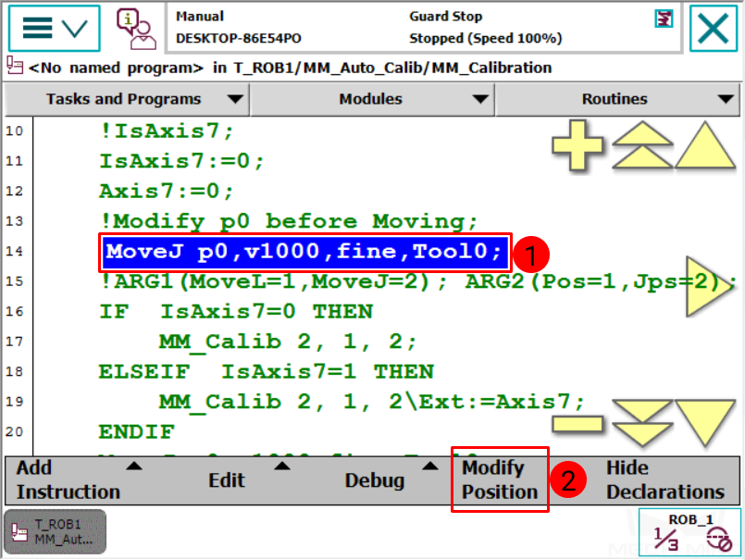Viewport: 745px width, 560px height.
Task: Select line ELSEIF IsAxis7=1 THEN
Action: coord(267,372)
